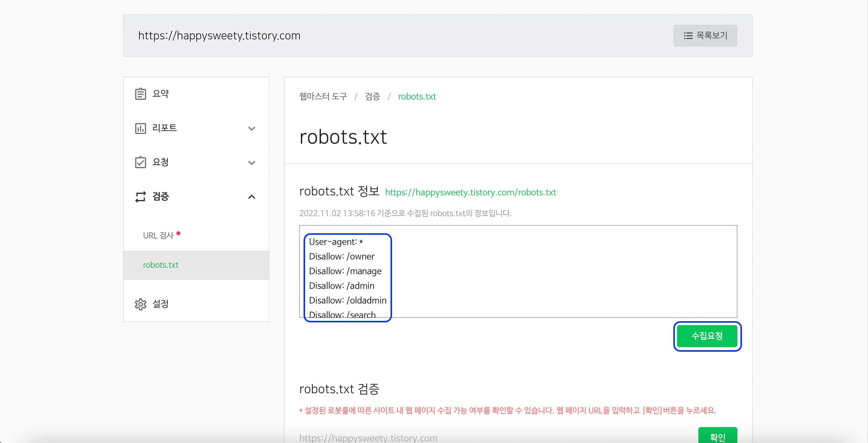Image resolution: width=868 pixels, height=443 pixels.
Task: Click the red notification dot beside URL 검사
Action: coord(178,233)
